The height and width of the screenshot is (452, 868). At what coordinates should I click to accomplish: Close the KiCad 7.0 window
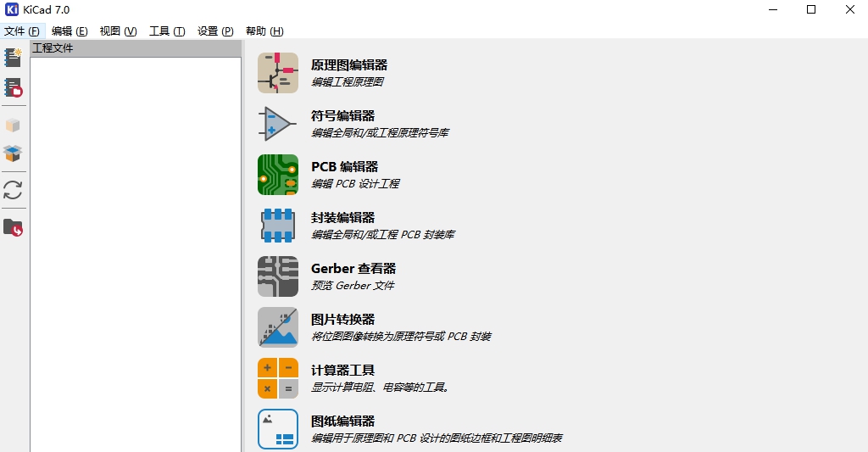[x=849, y=9]
